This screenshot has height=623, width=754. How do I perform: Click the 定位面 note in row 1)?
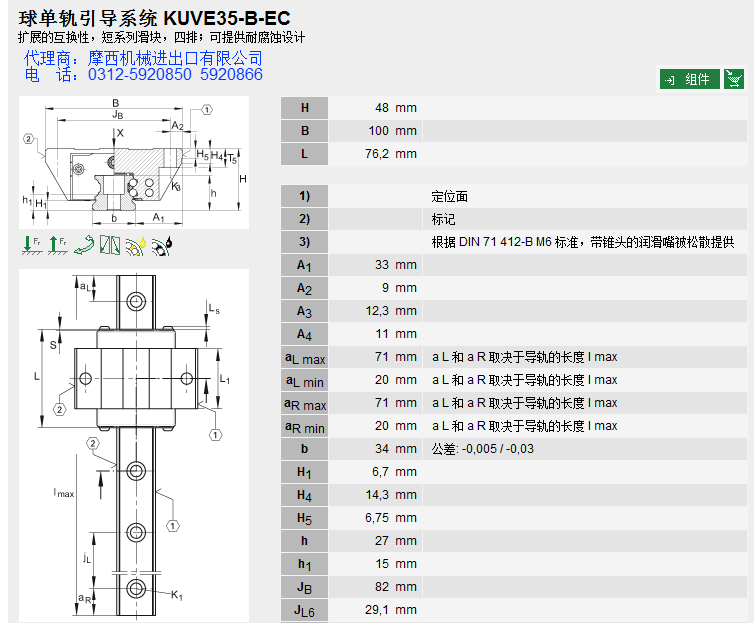[x=450, y=196]
